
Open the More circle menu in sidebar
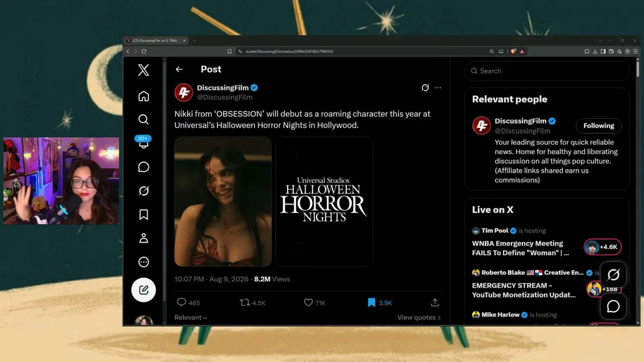tap(143, 262)
